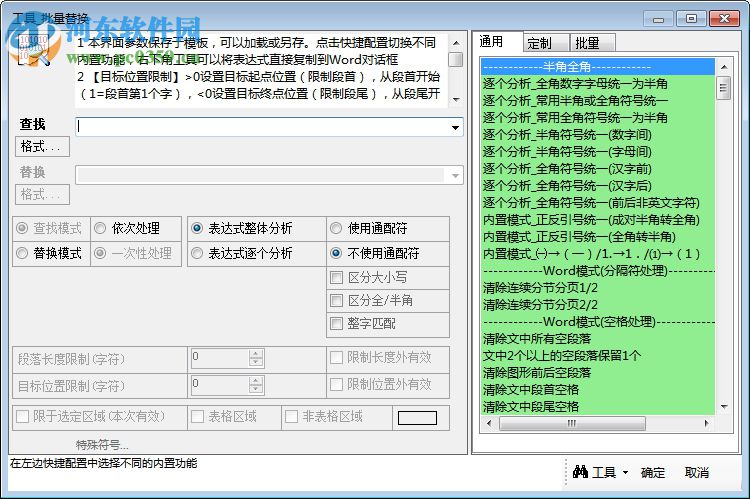The height and width of the screenshot is (499, 750).
Task: Select the 查找模式 radio button
Action: click(x=22, y=228)
